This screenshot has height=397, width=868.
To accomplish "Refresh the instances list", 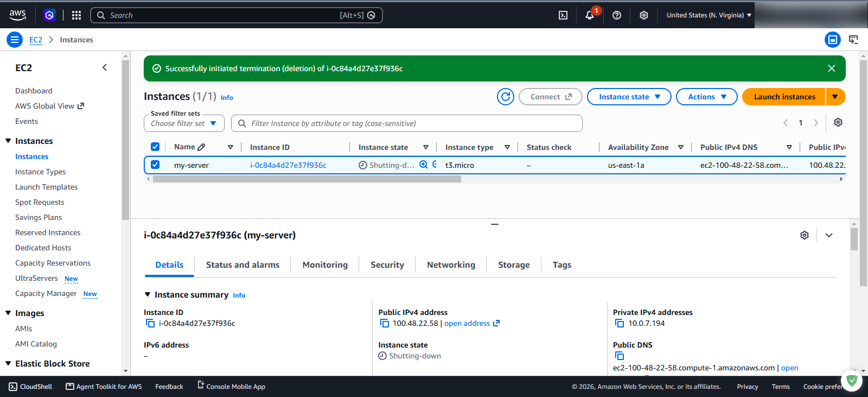I will 506,97.
